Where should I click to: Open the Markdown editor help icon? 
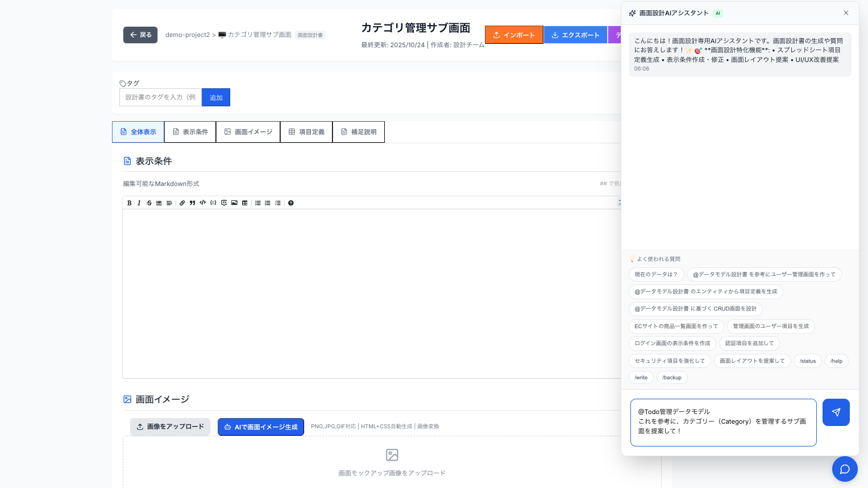290,203
